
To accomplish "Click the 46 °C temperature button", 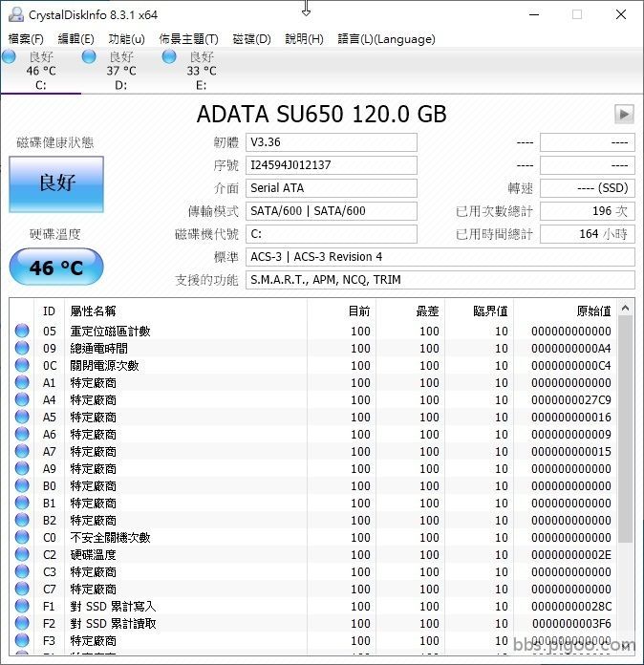I will click(x=56, y=267).
